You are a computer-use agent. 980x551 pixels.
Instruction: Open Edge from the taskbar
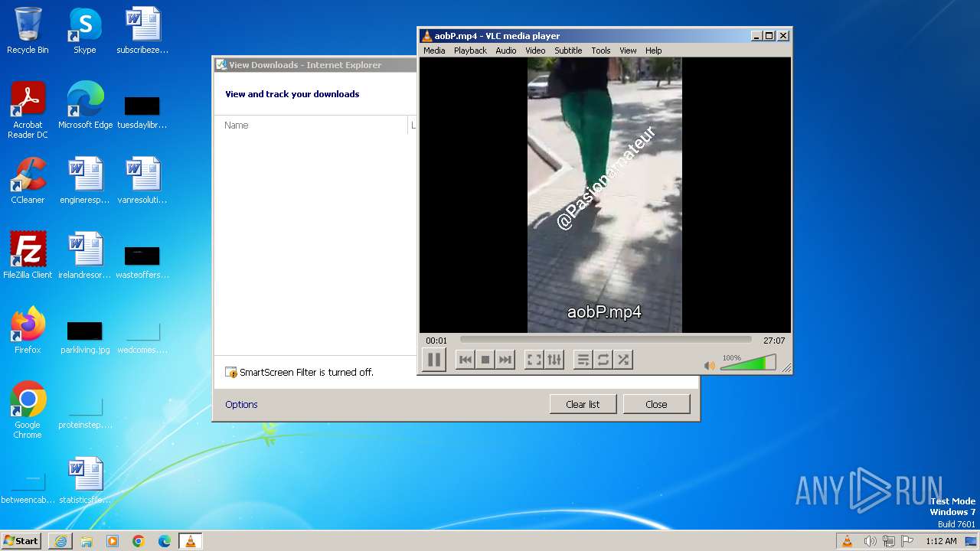tap(165, 541)
